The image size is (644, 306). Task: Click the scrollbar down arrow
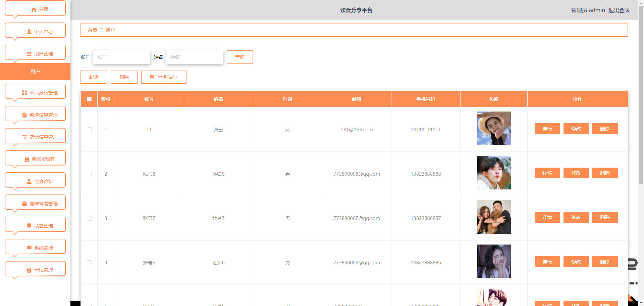point(641,303)
